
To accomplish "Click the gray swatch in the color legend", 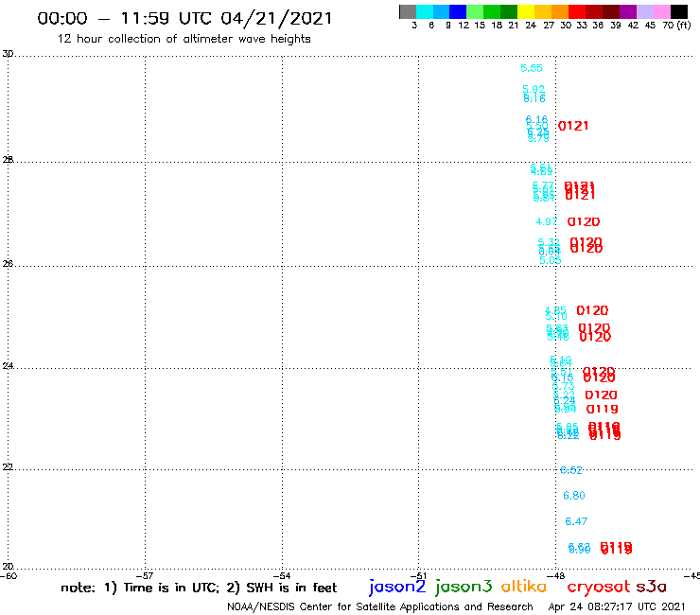I will point(408,11).
